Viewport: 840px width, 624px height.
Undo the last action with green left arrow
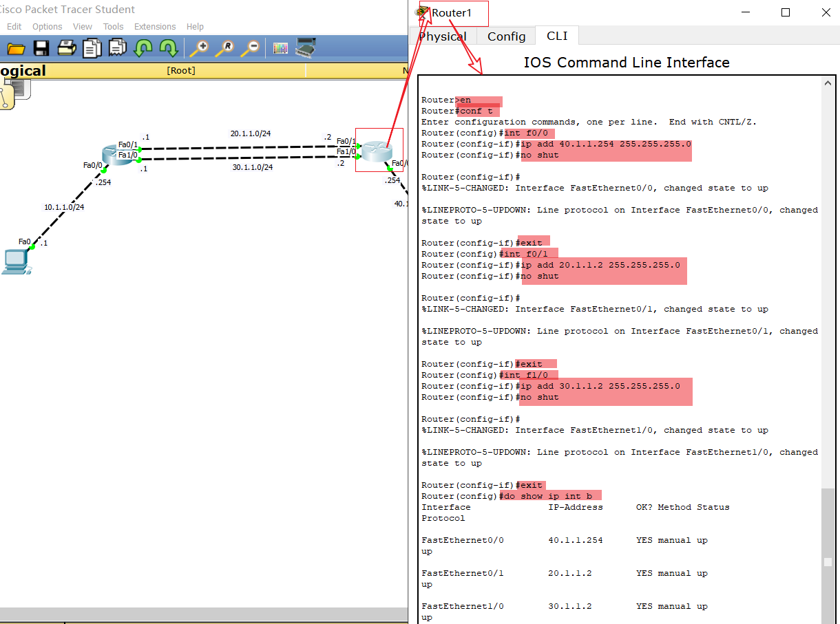point(143,48)
